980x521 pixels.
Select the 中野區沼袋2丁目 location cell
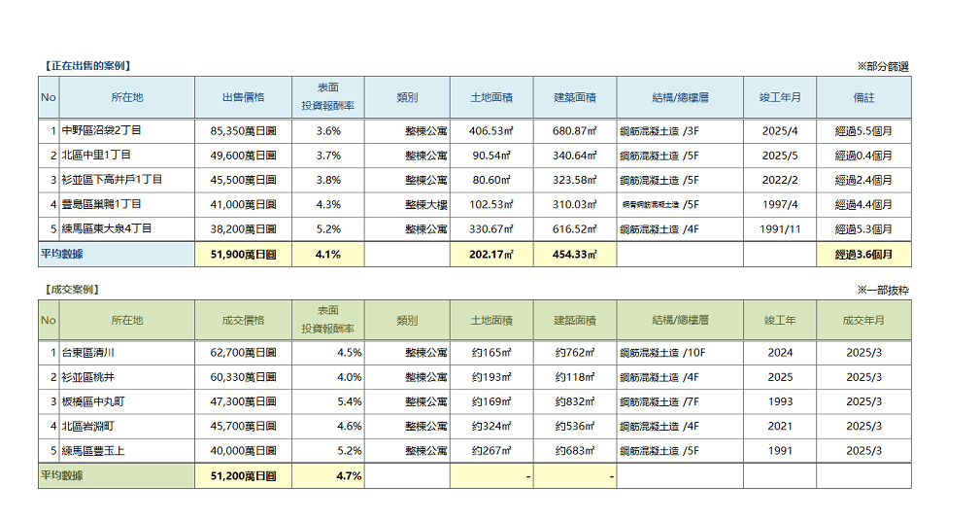pos(126,130)
